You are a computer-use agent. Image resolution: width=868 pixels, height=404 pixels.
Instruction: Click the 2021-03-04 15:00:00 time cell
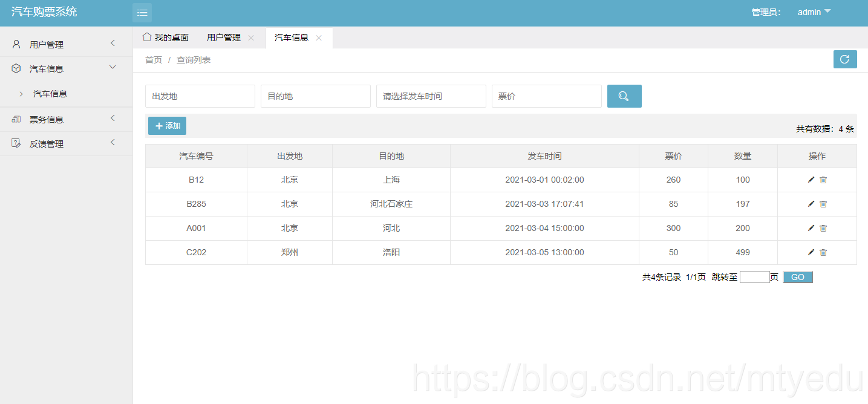click(x=544, y=228)
